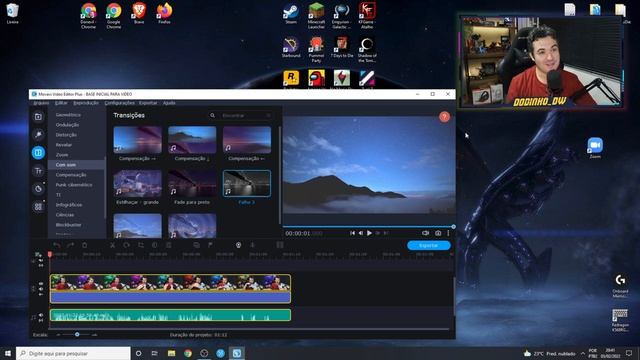Select the Crop tool in timeline toolbar
Image resolution: width=640 pixels, height=360 pixels.
pyautogui.click(x=141, y=245)
